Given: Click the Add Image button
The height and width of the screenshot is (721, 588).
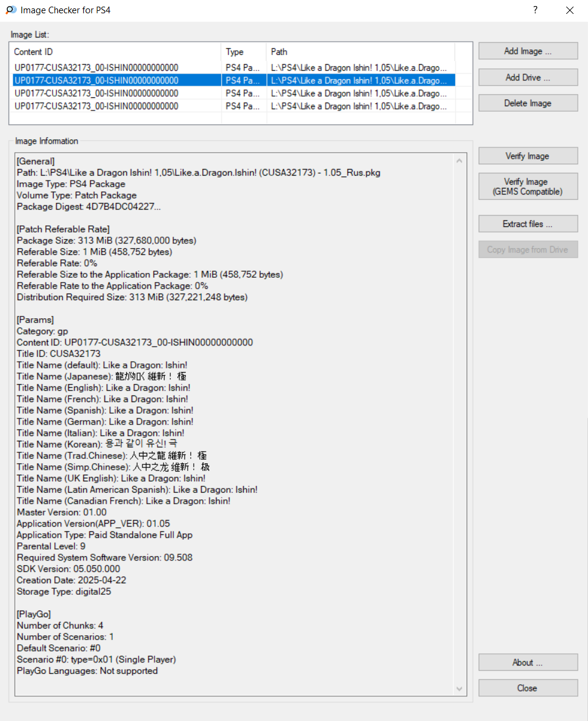Looking at the screenshot, I should pos(528,51).
